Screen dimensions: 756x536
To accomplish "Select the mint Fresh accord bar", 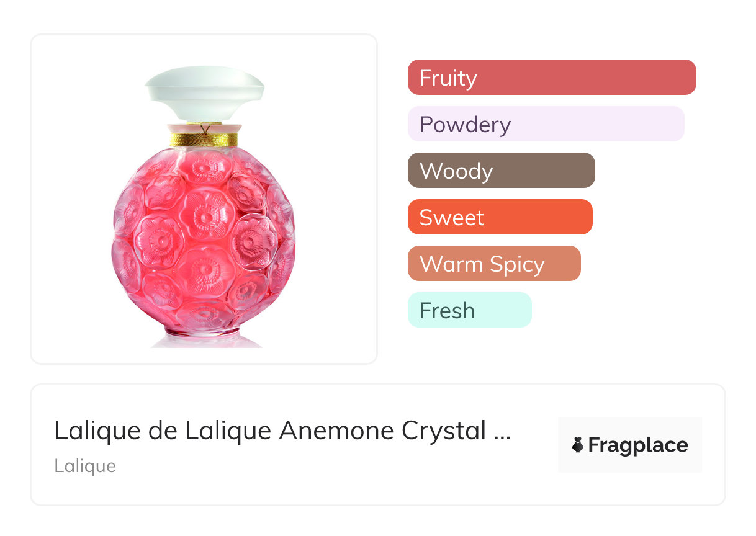I will click(470, 310).
